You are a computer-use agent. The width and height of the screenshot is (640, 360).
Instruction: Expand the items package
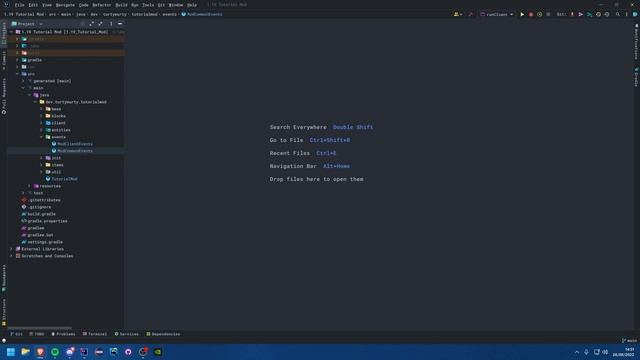point(41,165)
